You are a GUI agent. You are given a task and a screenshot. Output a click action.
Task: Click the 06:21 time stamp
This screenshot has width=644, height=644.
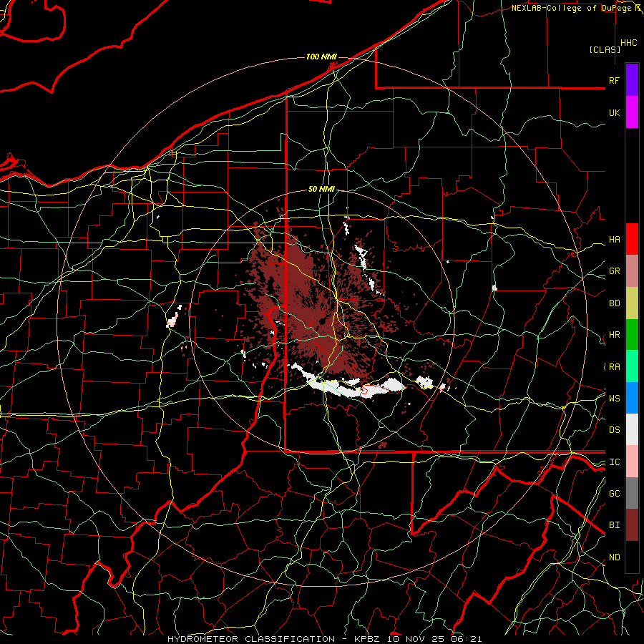point(466,639)
